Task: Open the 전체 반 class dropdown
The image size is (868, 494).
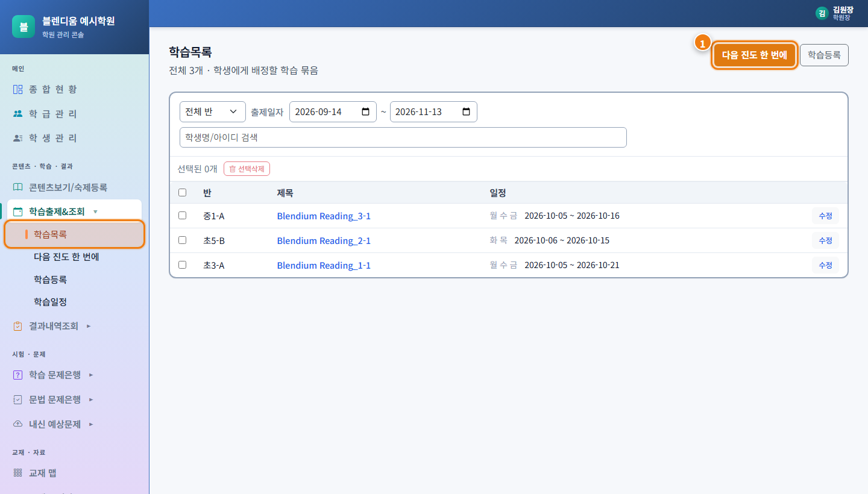Action: coord(213,112)
